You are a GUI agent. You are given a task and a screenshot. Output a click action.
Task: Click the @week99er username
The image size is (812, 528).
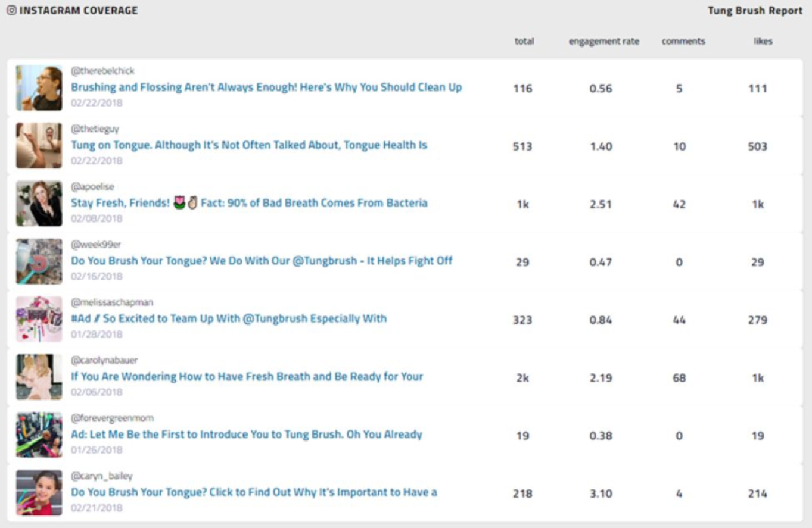(x=96, y=244)
